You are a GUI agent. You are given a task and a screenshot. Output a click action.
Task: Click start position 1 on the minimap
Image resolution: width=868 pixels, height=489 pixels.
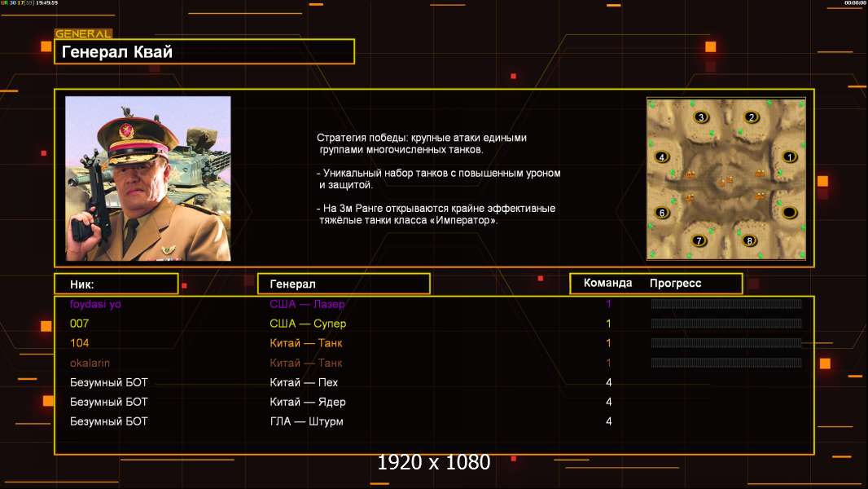click(x=788, y=156)
